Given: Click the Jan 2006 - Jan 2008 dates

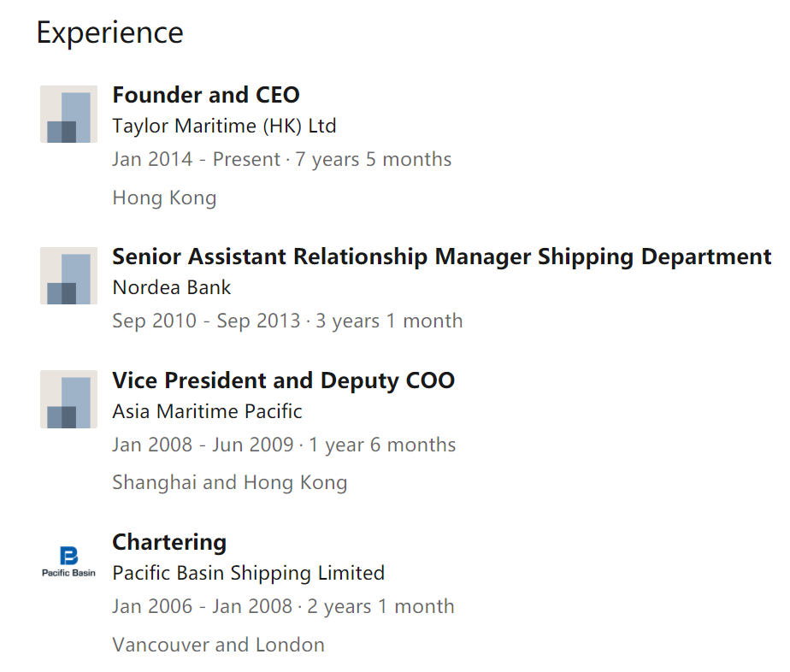Looking at the screenshot, I should point(202,606).
